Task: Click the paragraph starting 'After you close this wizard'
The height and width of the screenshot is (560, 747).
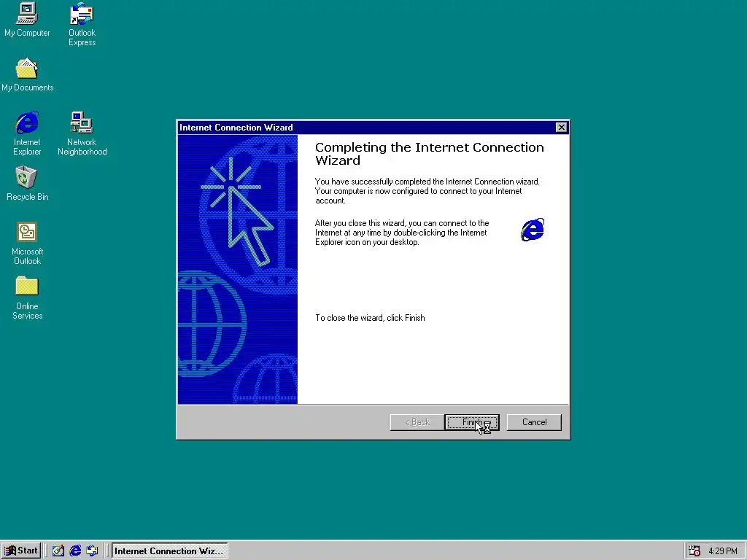Action: [x=402, y=233]
